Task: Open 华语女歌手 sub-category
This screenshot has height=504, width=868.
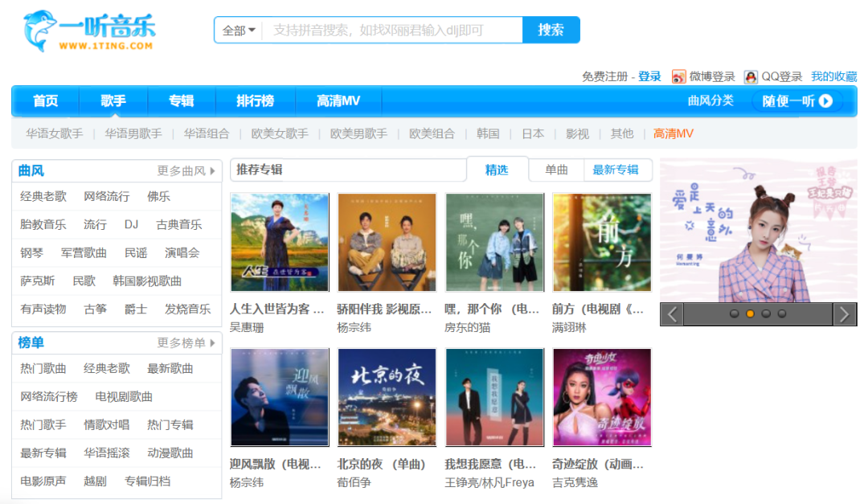Action: [55, 133]
